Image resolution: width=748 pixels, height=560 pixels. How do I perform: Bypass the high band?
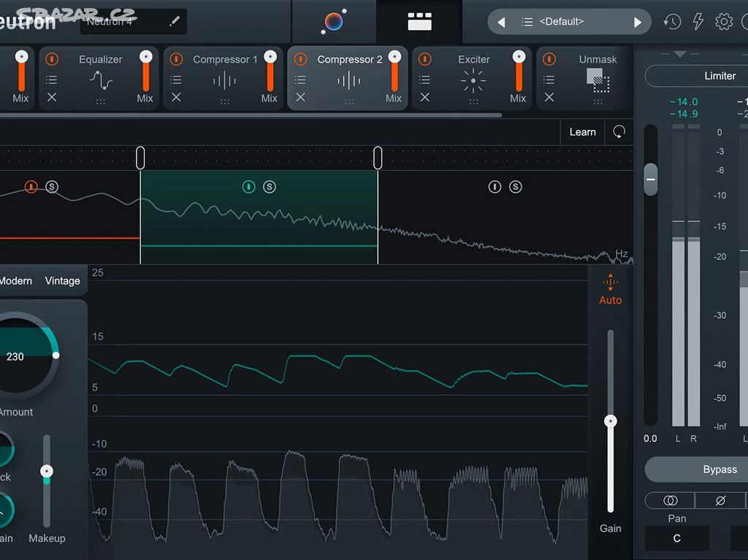[495, 186]
